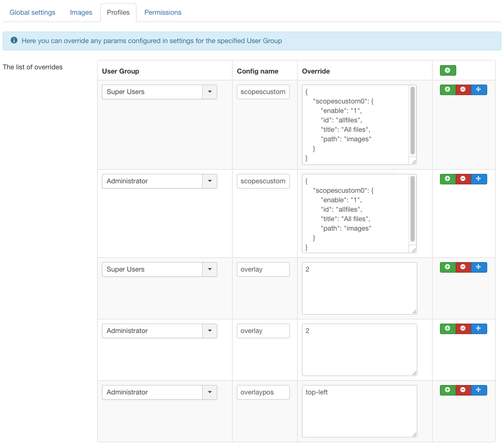This screenshot has height=447, width=504.
Task: Click inside the top-left override text area
Action: [x=359, y=411]
